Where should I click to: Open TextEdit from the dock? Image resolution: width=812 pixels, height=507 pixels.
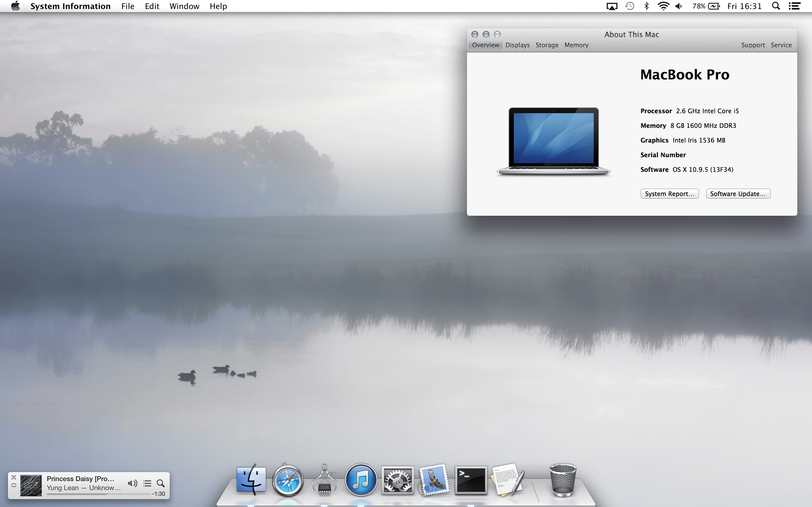(507, 480)
